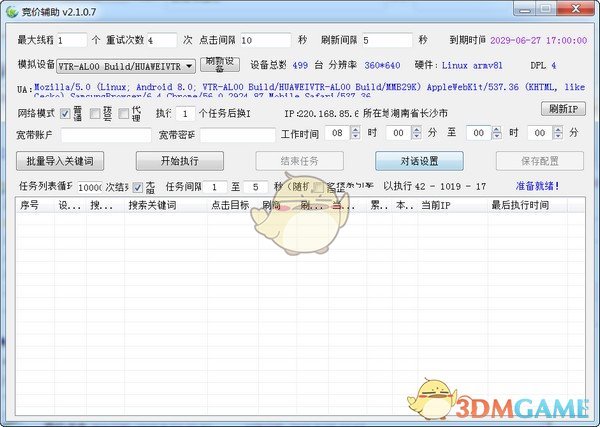Click the app icon in the title bar
The height and width of the screenshot is (427, 600).
(12, 11)
